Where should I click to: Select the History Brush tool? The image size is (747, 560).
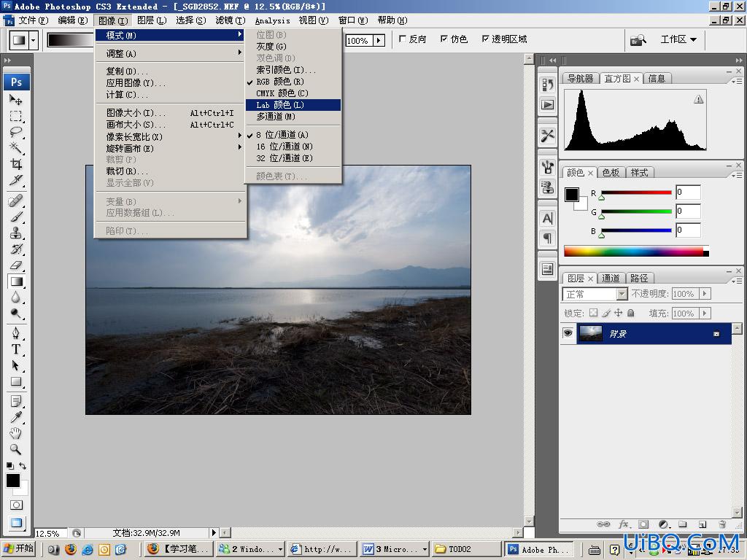click(x=16, y=249)
